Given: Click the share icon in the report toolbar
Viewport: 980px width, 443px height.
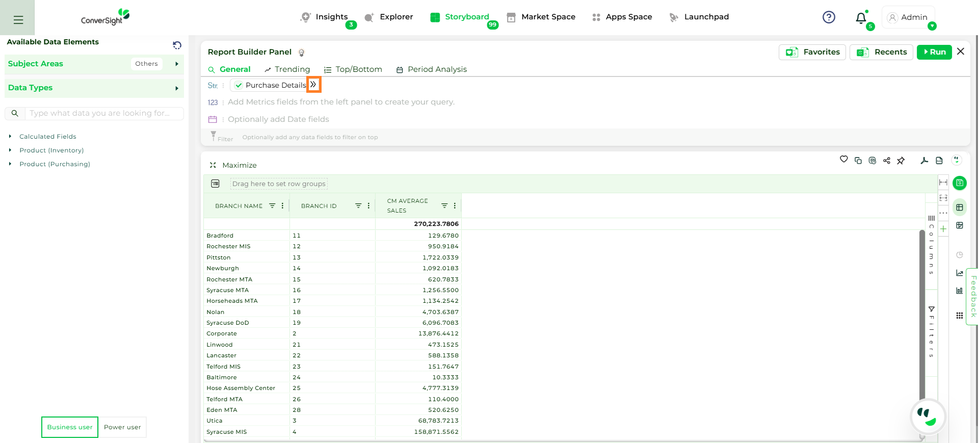Looking at the screenshot, I should (x=886, y=161).
